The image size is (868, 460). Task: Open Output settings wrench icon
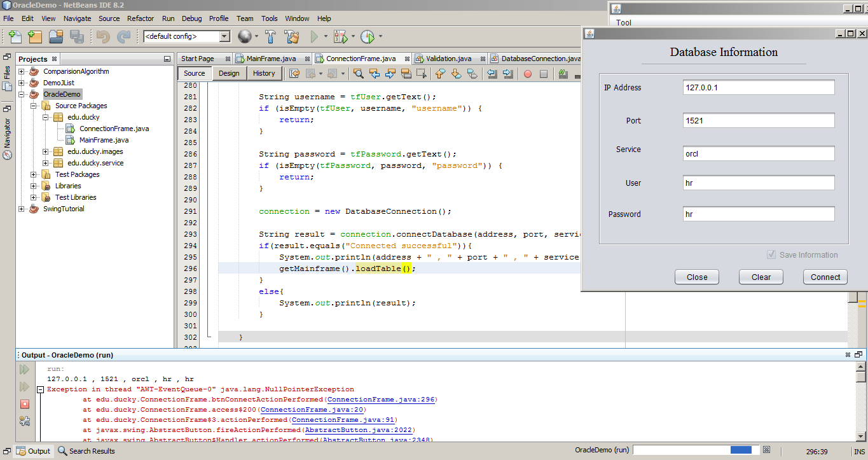[x=25, y=420]
